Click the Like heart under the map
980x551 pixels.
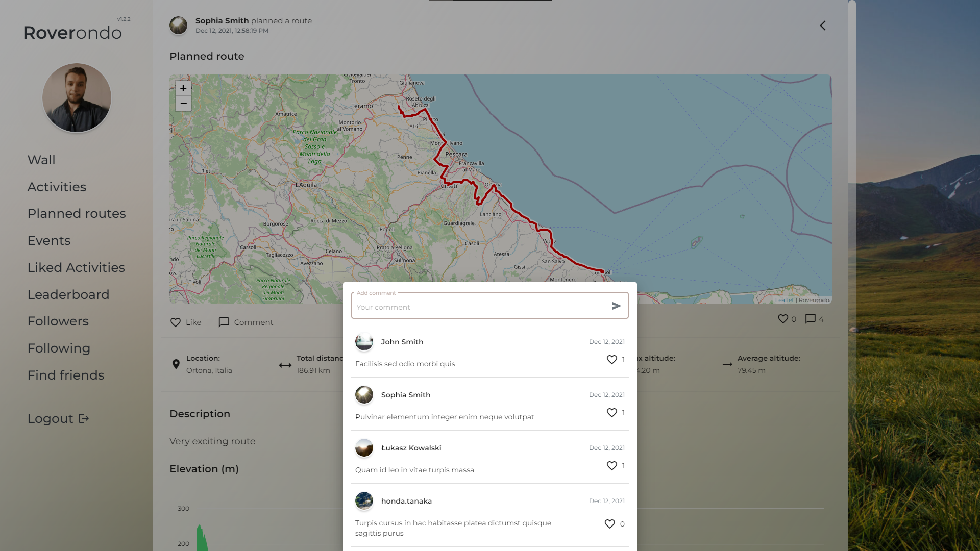(x=176, y=322)
